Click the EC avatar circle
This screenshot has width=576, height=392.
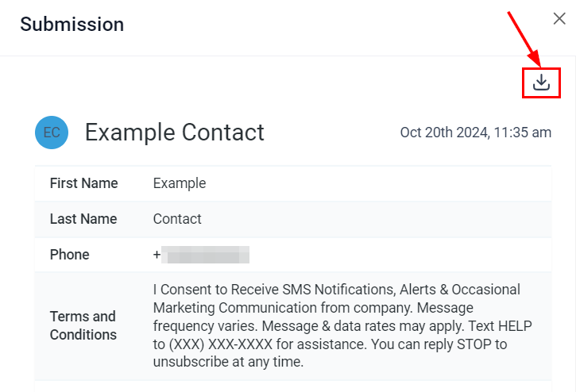click(x=52, y=133)
